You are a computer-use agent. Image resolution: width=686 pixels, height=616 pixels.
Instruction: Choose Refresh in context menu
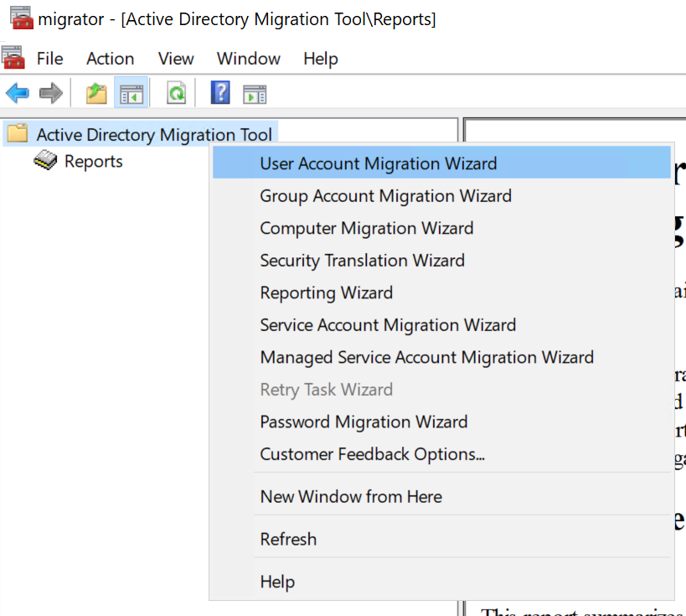click(x=441, y=539)
